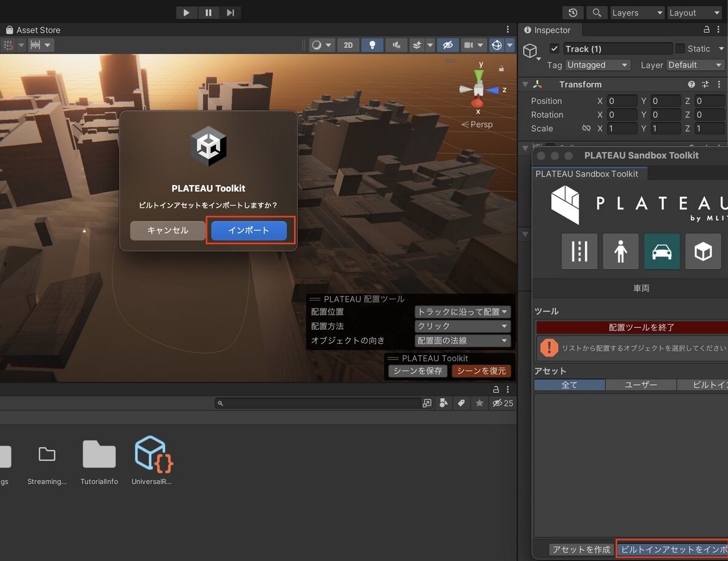728x561 pixels.
Task: Open the Undo History icon
Action: [573, 13]
